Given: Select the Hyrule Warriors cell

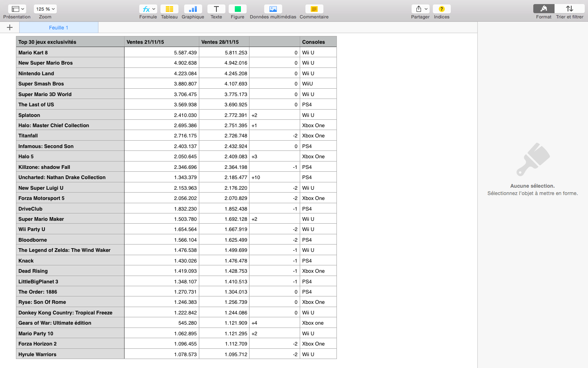Looking at the screenshot, I should coord(70,355).
